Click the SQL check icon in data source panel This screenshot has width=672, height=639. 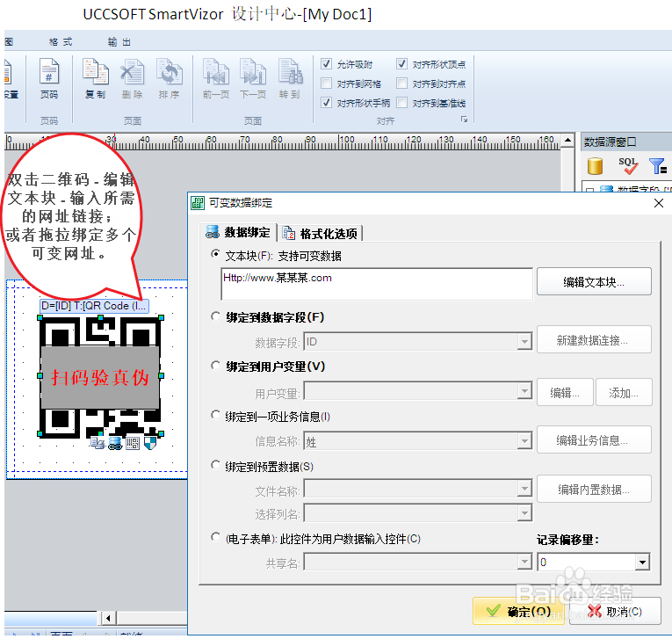[628, 166]
